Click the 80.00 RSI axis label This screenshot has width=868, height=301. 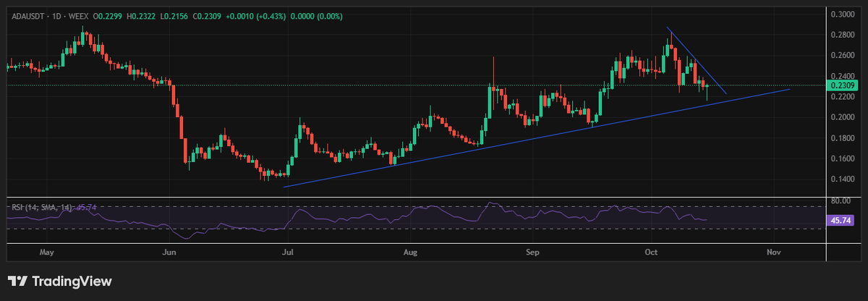click(841, 200)
